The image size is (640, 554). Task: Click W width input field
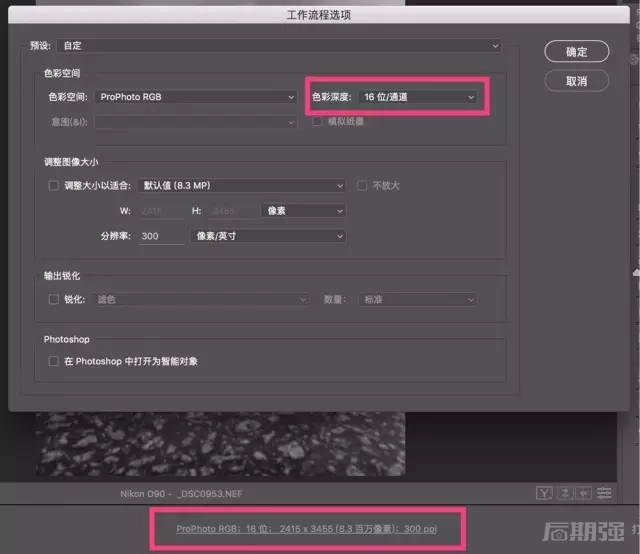point(161,211)
